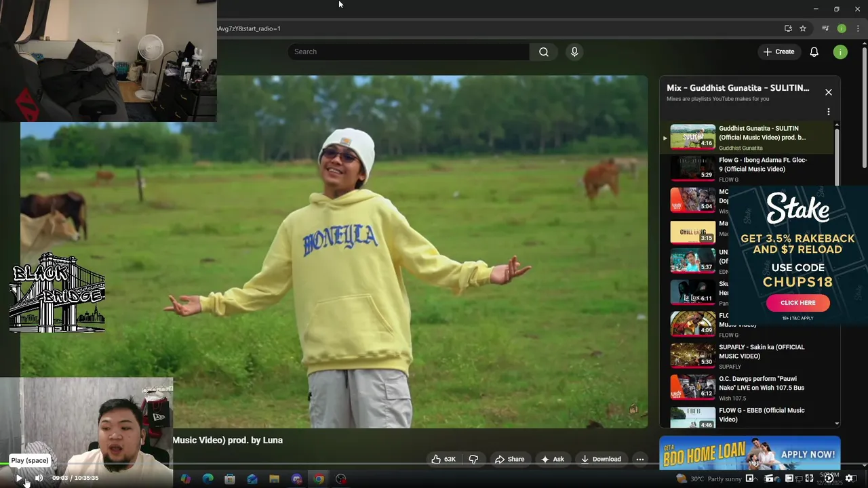
Task: Click 'Guddhist Gunatita' channel name in playlist
Action: tap(741, 148)
